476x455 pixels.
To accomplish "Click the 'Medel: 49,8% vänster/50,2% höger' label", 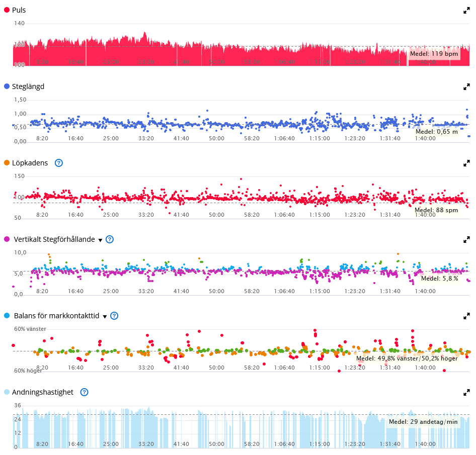I will [x=407, y=358].
